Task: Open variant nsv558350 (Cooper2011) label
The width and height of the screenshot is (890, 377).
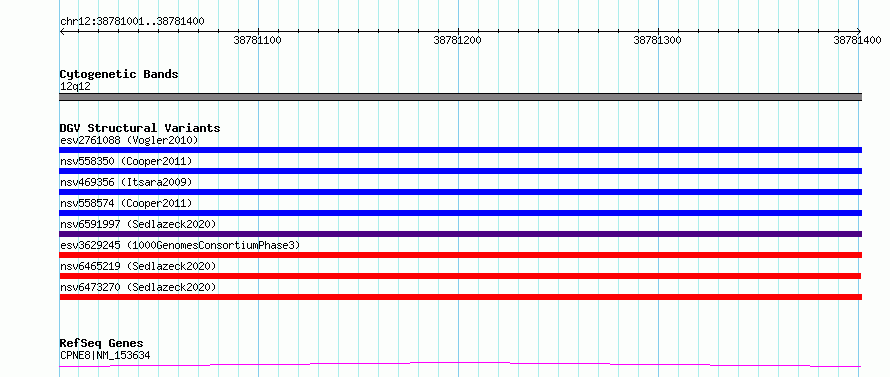Action: click(126, 161)
